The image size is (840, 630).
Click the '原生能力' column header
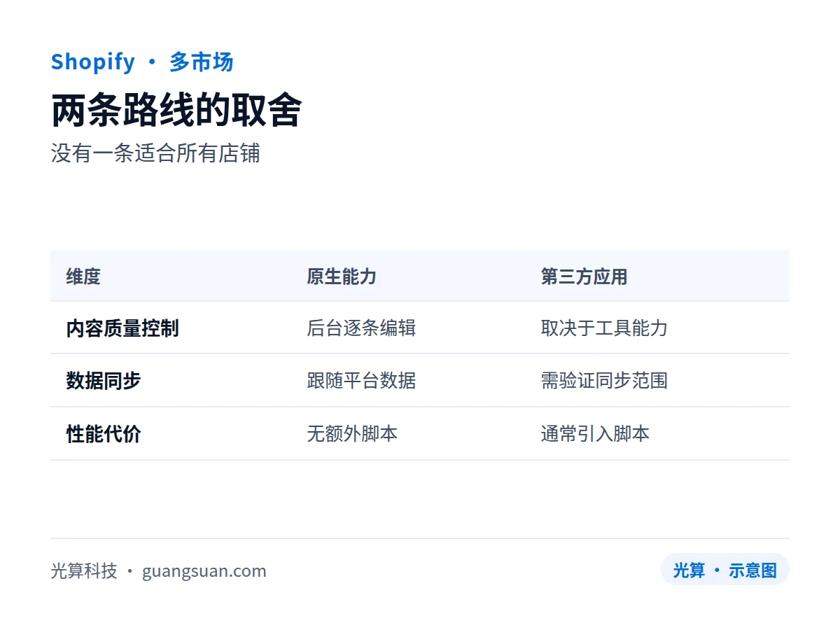coord(342,276)
